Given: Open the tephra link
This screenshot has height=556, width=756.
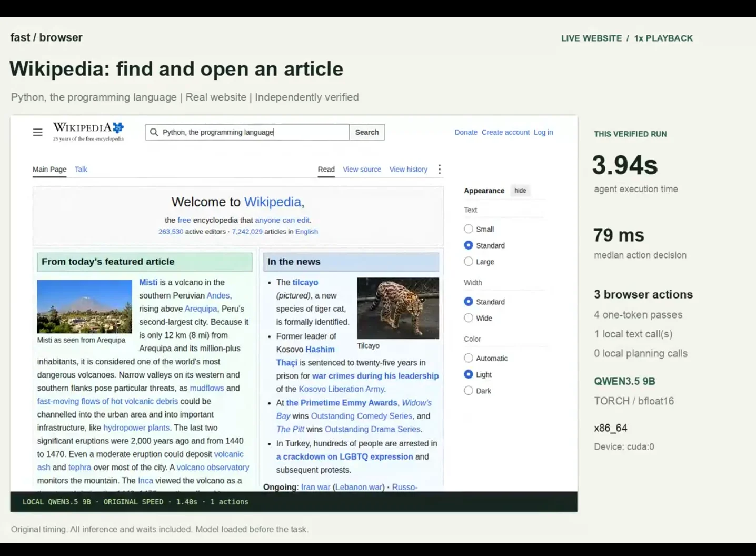Looking at the screenshot, I should 79,467.
